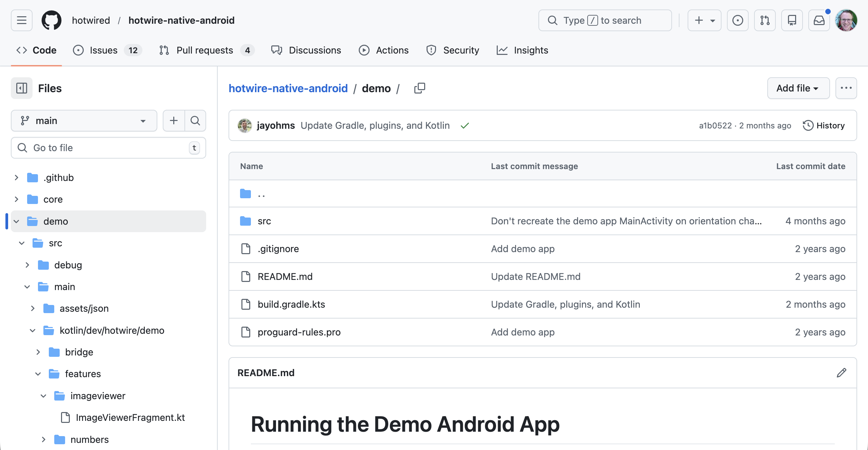Collapse the features folder in tree
Image resolution: width=868 pixels, height=450 pixels.
[38, 374]
